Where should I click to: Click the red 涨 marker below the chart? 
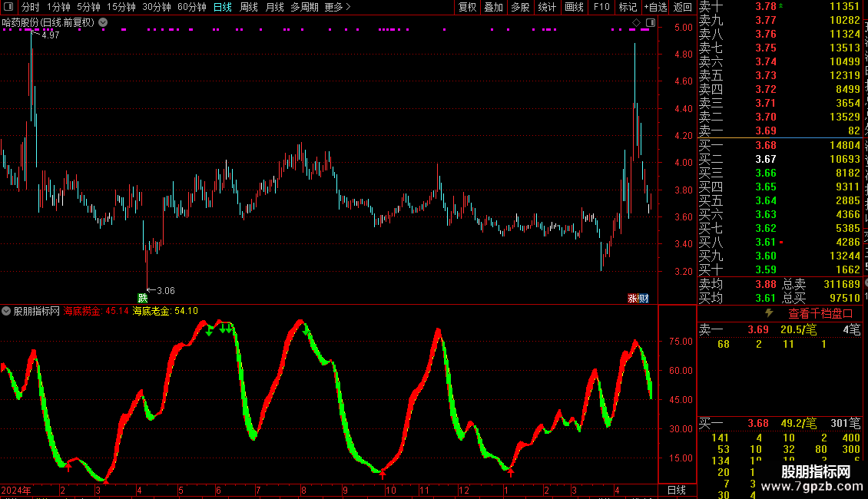(632, 298)
